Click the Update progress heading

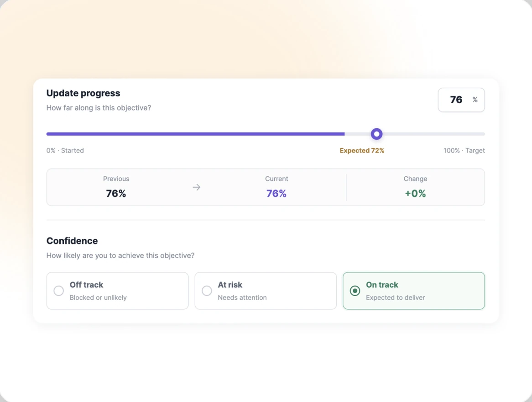[x=83, y=93]
